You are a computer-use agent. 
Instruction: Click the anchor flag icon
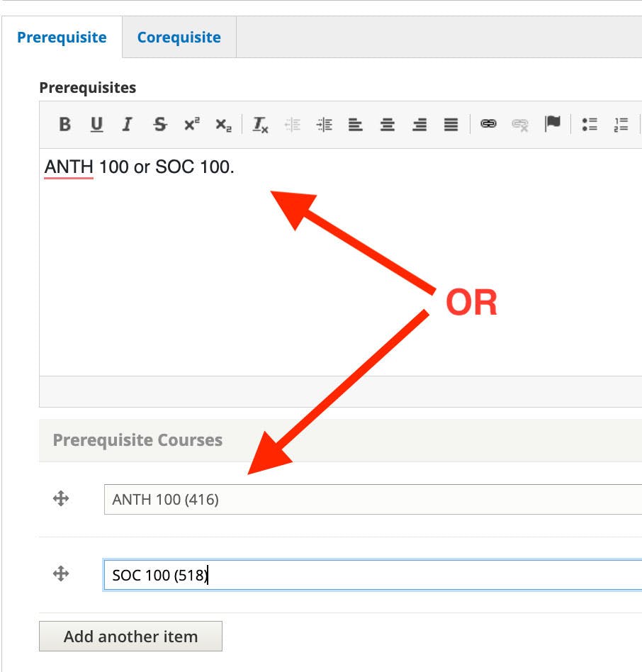[x=553, y=124]
